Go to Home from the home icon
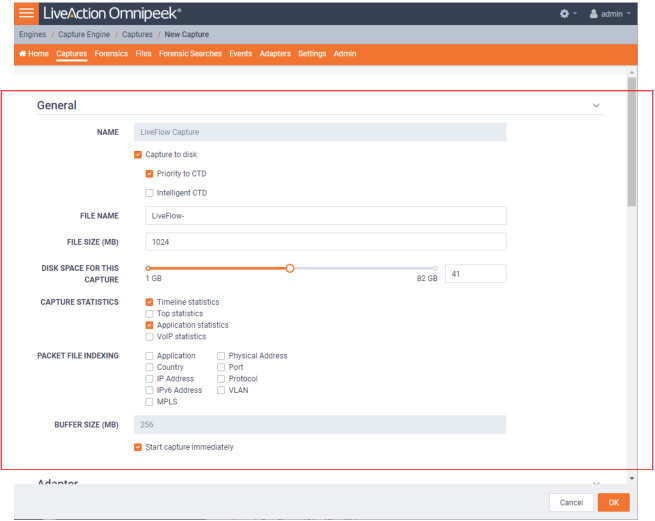The width and height of the screenshot is (655, 521). [x=34, y=53]
